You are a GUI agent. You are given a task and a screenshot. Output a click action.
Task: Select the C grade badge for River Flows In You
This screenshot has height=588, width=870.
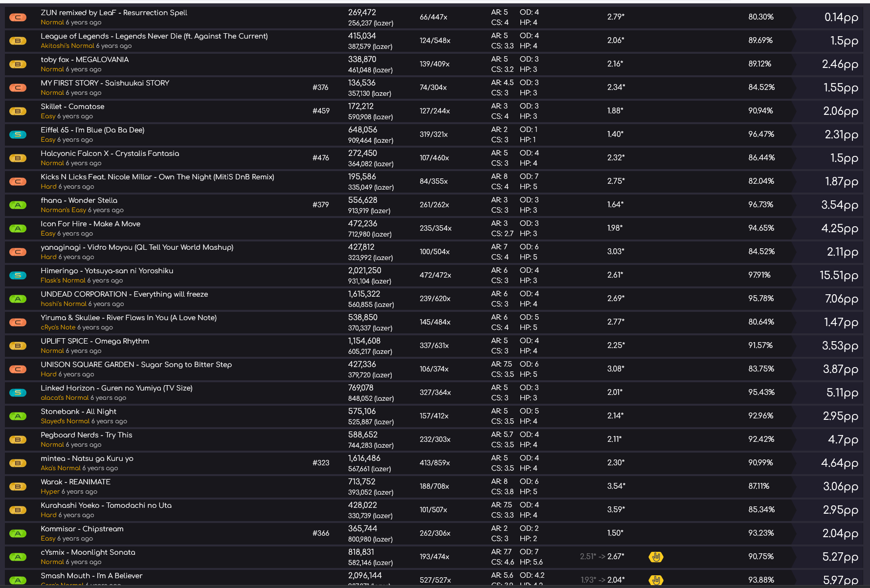(x=18, y=322)
